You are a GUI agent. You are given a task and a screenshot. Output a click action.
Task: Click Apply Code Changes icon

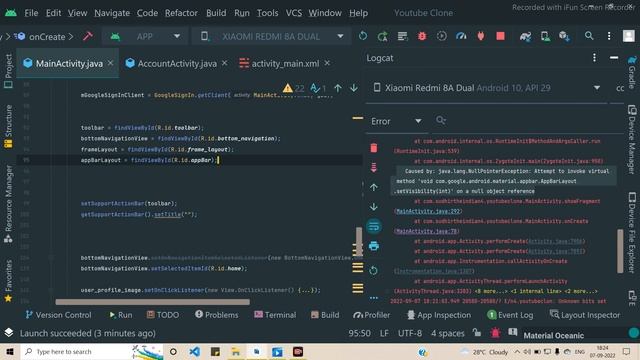(x=402, y=36)
